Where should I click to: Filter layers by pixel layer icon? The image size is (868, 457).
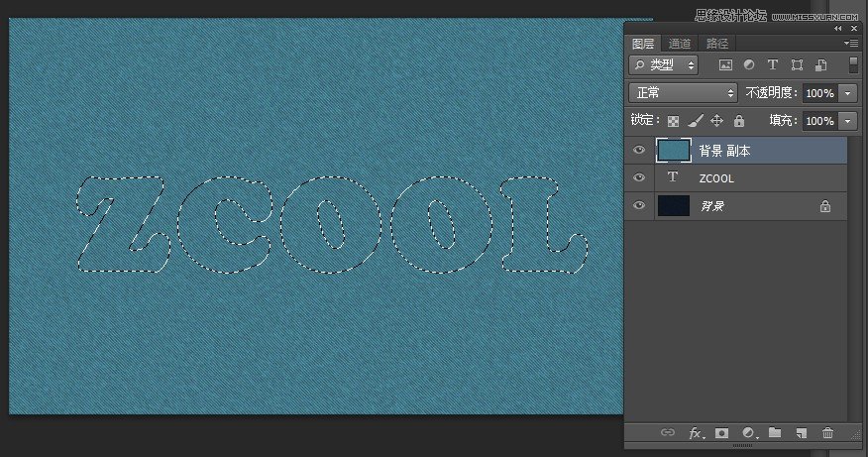point(725,64)
